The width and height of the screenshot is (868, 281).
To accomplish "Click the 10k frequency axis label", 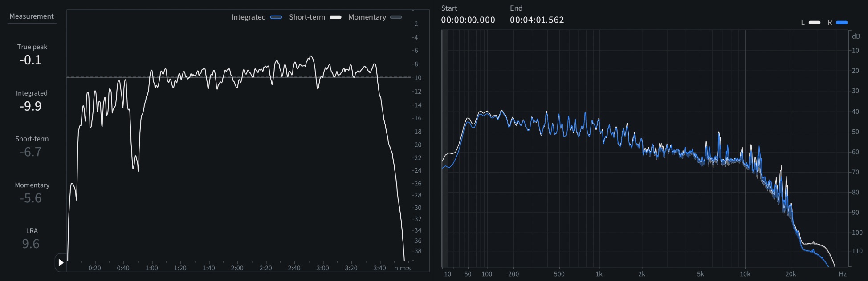I will pos(745,274).
